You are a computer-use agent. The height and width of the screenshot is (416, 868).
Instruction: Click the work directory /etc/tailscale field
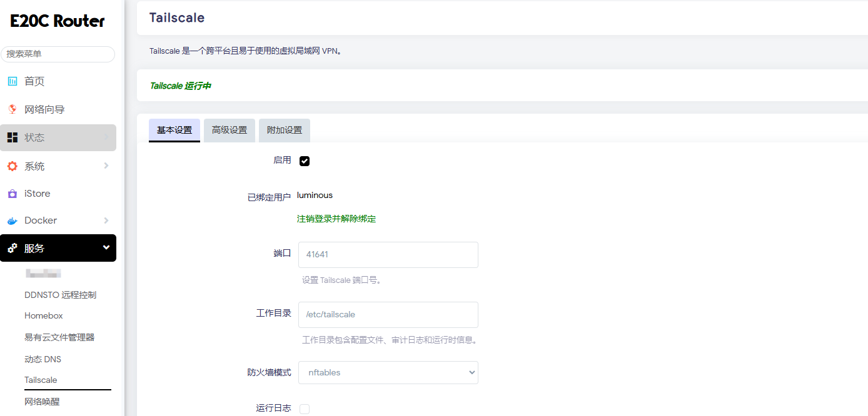point(388,315)
